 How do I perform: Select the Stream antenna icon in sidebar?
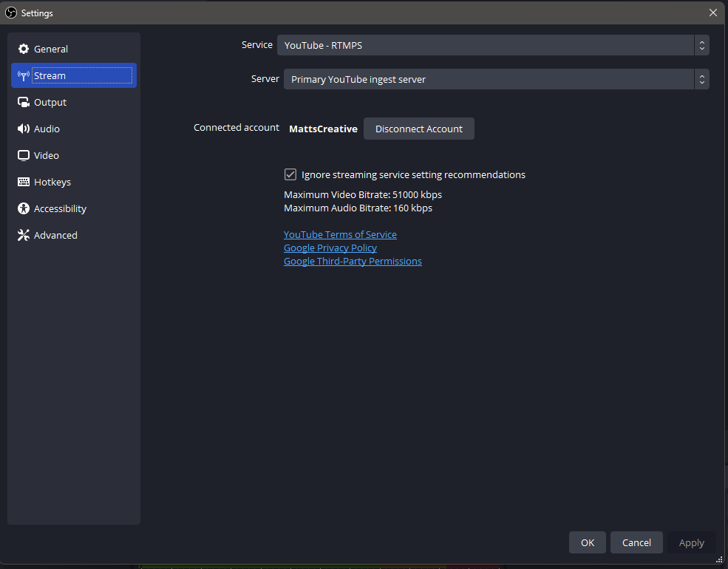(x=24, y=75)
